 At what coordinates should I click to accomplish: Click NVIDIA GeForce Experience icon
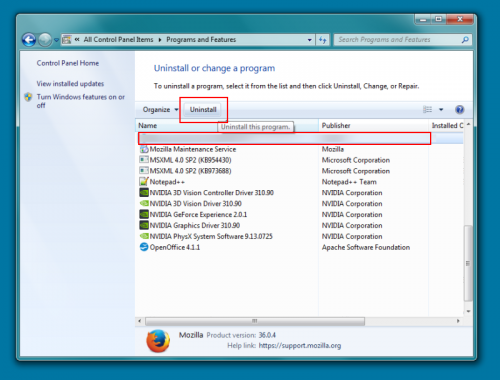coord(144,214)
